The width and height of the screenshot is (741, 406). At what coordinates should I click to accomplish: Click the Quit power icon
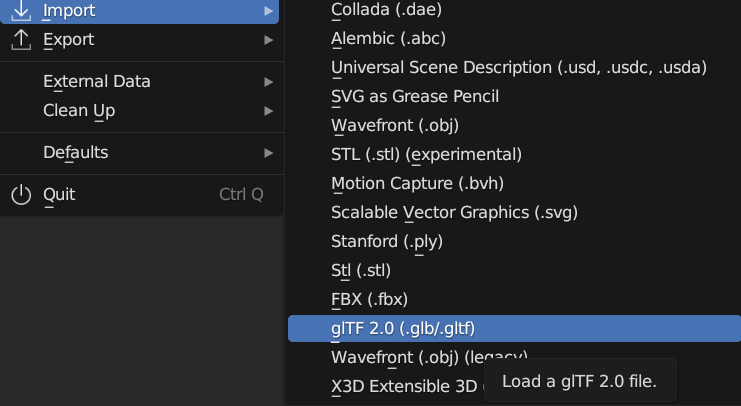coord(21,195)
